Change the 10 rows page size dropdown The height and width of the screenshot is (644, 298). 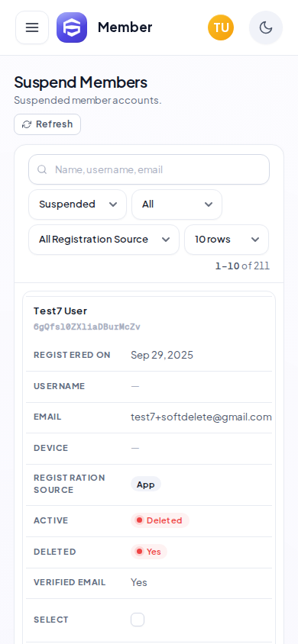coord(226,240)
